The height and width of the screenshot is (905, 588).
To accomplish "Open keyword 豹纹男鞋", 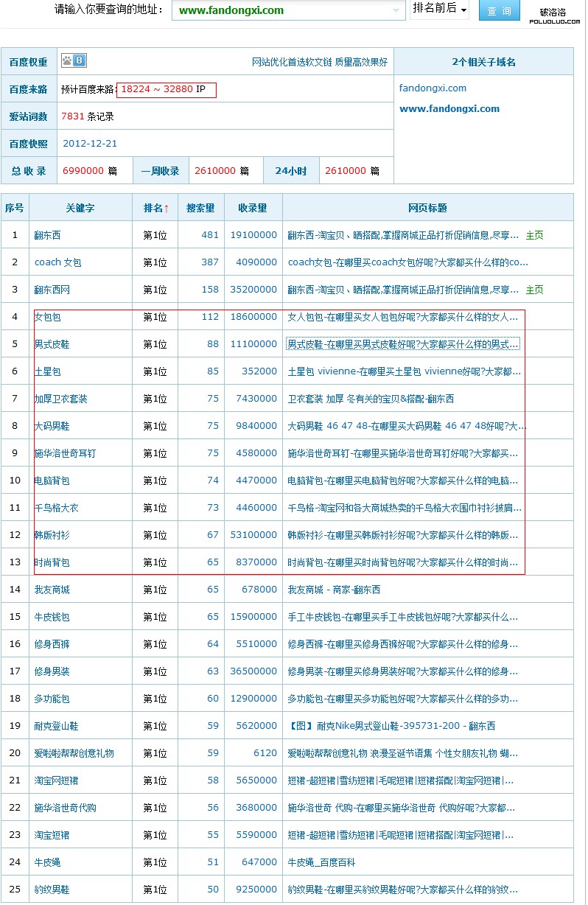I will pos(52,890).
